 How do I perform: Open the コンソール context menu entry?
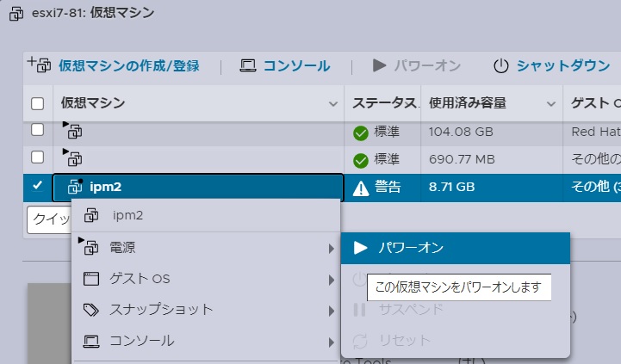pos(141,341)
